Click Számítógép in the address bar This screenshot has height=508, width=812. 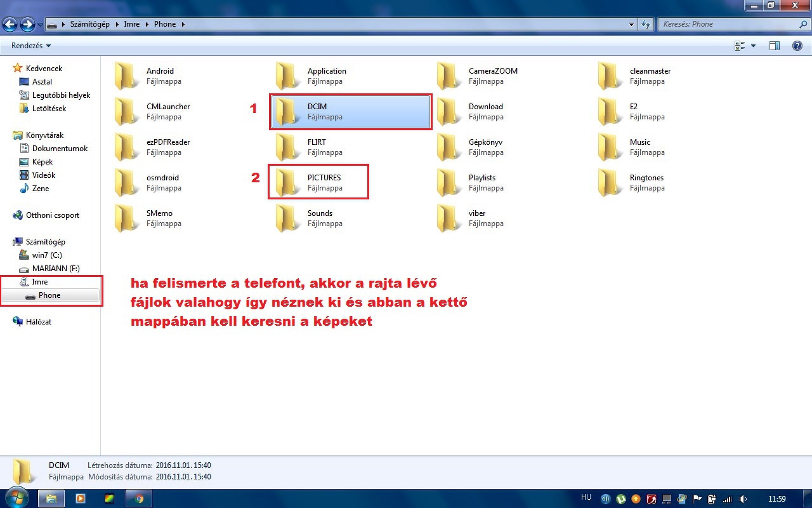[90, 24]
